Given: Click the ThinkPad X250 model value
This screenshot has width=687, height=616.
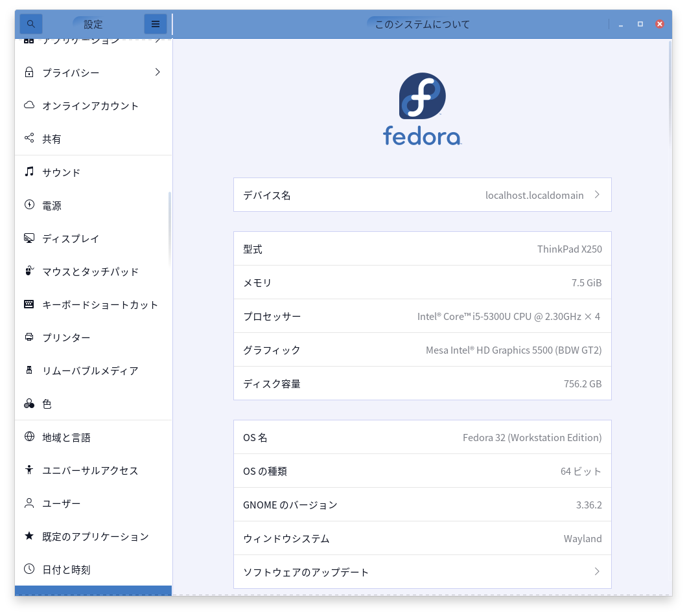Looking at the screenshot, I should 569,249.
